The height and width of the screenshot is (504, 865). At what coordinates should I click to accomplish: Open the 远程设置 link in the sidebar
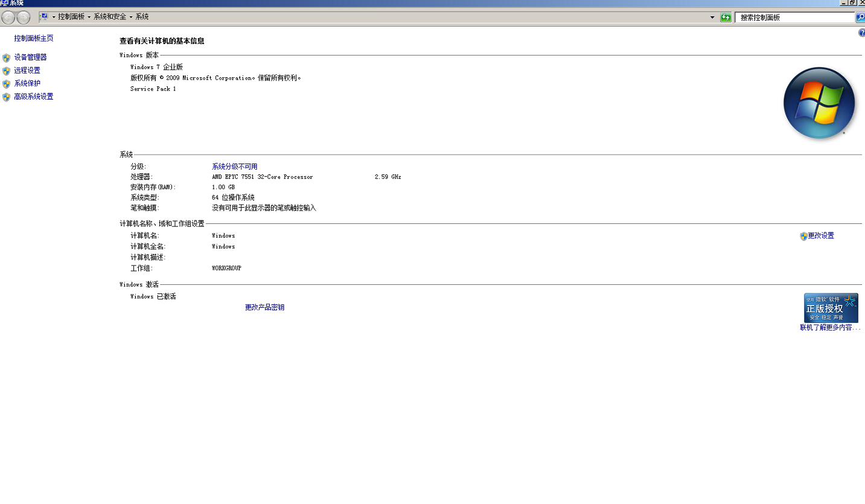(27, 71)
